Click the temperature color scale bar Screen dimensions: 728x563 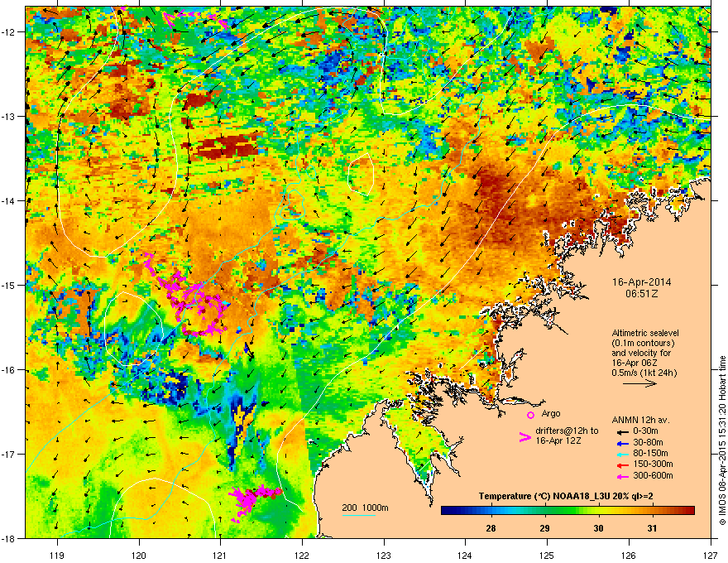[x=568, y=511]
